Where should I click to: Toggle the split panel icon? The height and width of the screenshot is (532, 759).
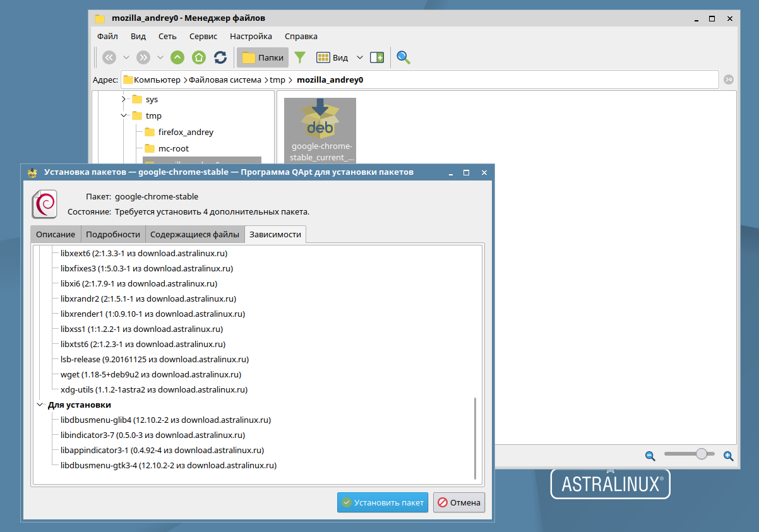[377, 57]
